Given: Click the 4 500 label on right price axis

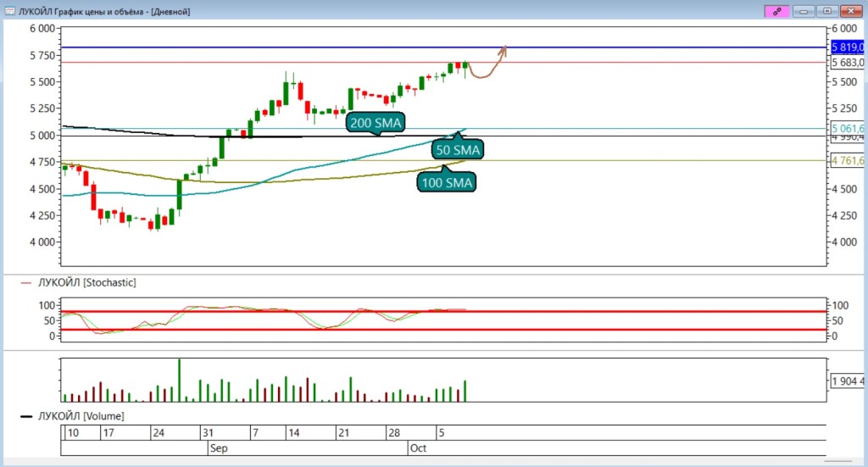Looking at the screenshot, I should coord(845,189).
